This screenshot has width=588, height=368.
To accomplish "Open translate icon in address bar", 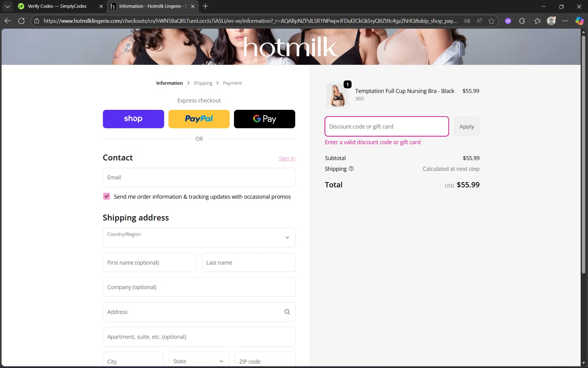I will 467,21.
